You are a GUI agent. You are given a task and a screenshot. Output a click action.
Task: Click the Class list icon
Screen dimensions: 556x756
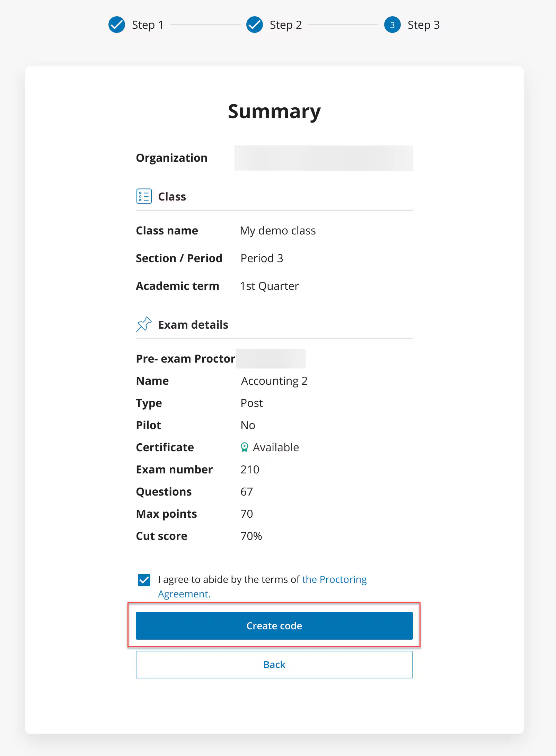pyautogui.click(x=144, y=196)
